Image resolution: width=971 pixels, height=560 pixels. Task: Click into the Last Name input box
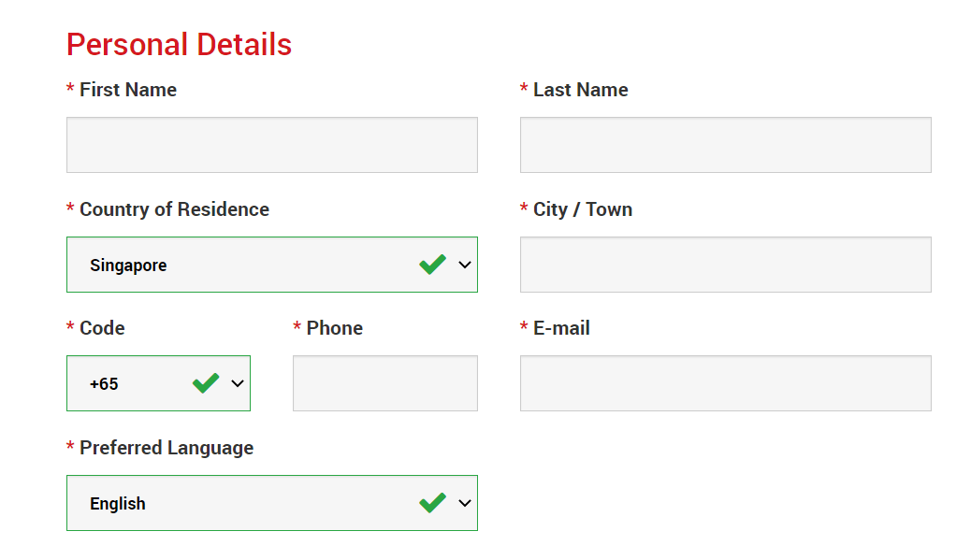725,145
